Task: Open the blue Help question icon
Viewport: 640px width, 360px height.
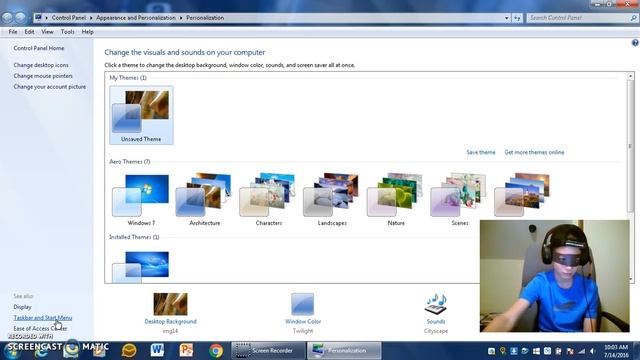Action: (x=635, y=42)
